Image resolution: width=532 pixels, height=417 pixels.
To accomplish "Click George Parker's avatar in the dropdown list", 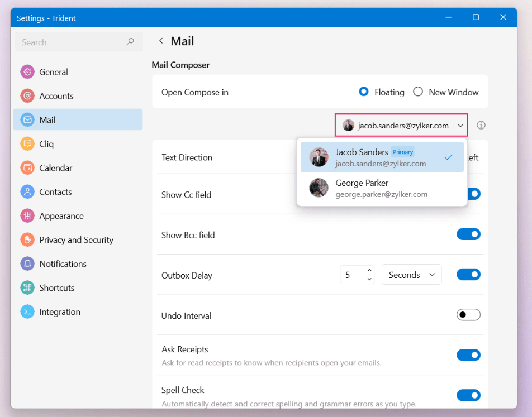I will (x=319, y=188).
